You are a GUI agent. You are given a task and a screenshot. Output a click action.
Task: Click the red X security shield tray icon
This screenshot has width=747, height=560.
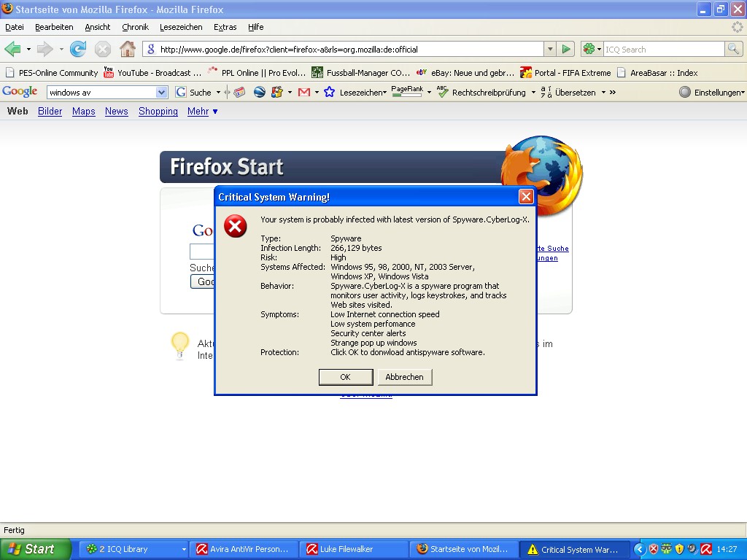pos(654,549)
